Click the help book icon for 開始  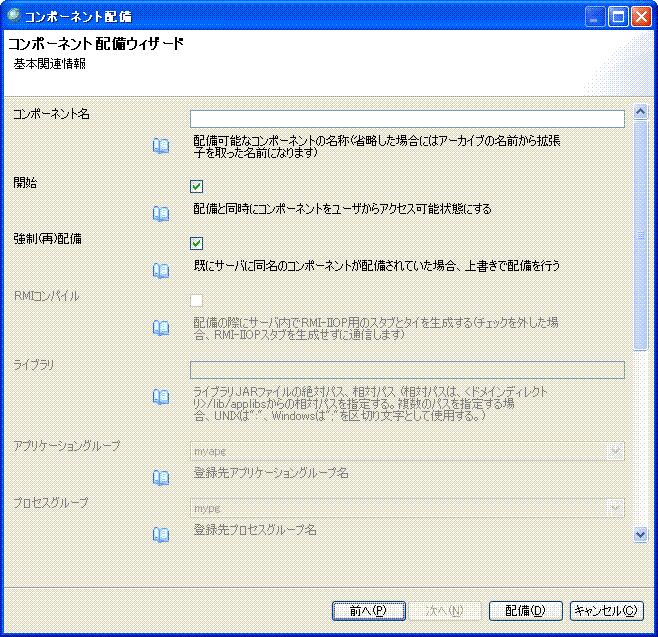(160, 213)
